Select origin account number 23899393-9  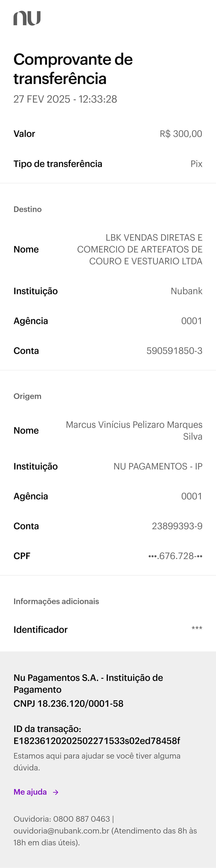[x=177, y=526]
